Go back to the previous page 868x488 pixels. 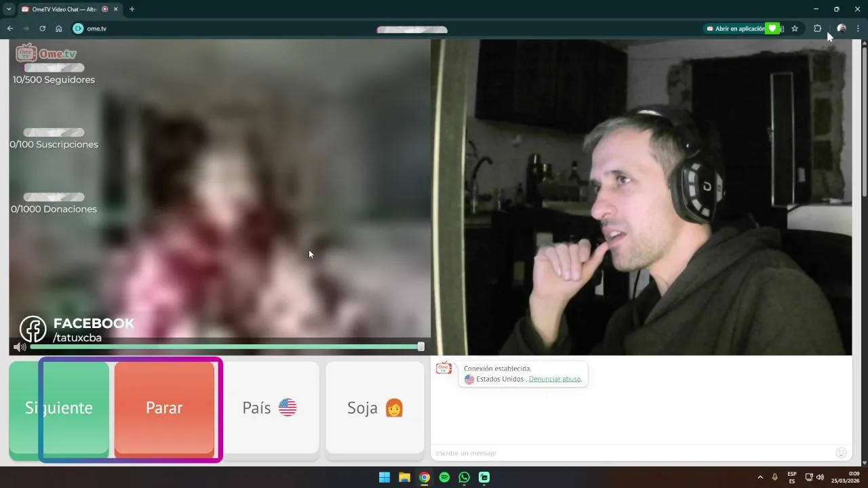[9, 28]
